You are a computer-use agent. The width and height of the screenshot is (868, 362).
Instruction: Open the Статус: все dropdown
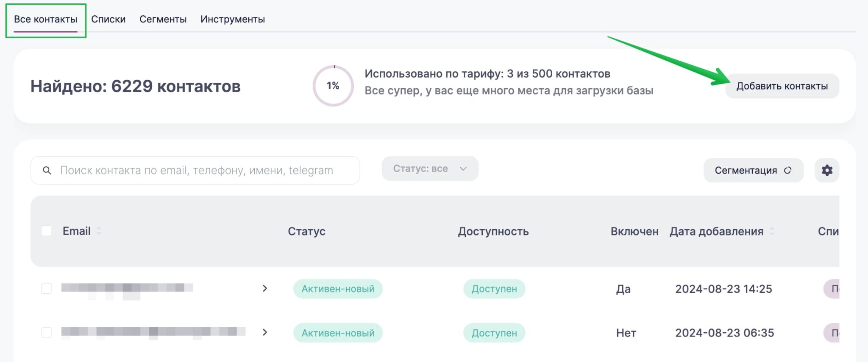(430, 168)
